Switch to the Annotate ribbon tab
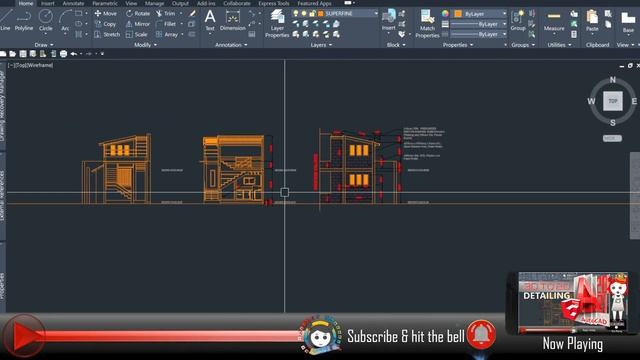The height and width of the screenshot is (360, 640). coord(73,3)
